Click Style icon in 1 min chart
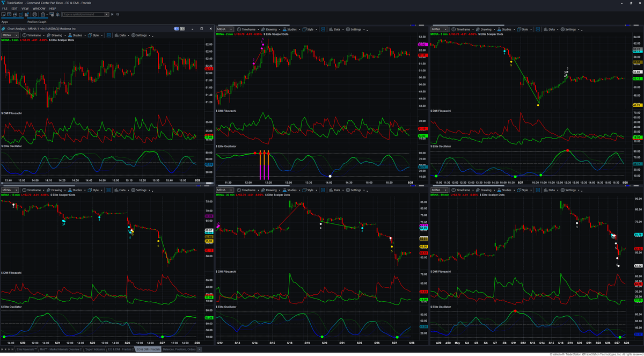This screenshot has height=356, width=644. click(90, 35)
